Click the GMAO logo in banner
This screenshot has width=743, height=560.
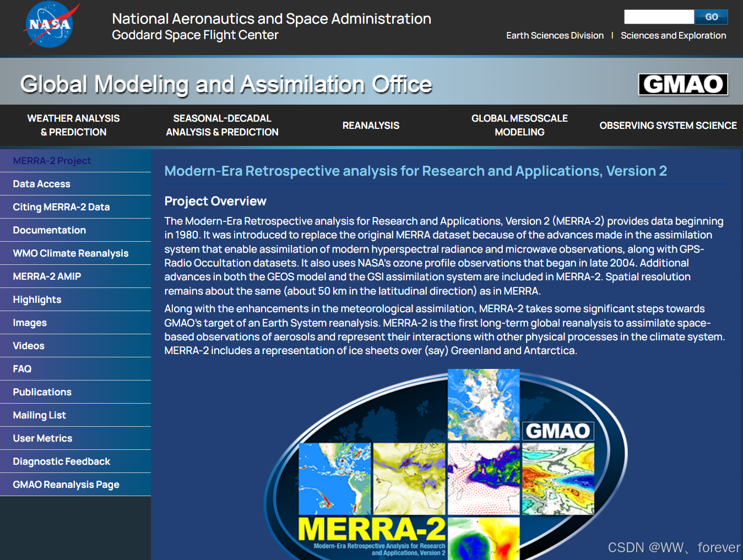tap(683, 84)
